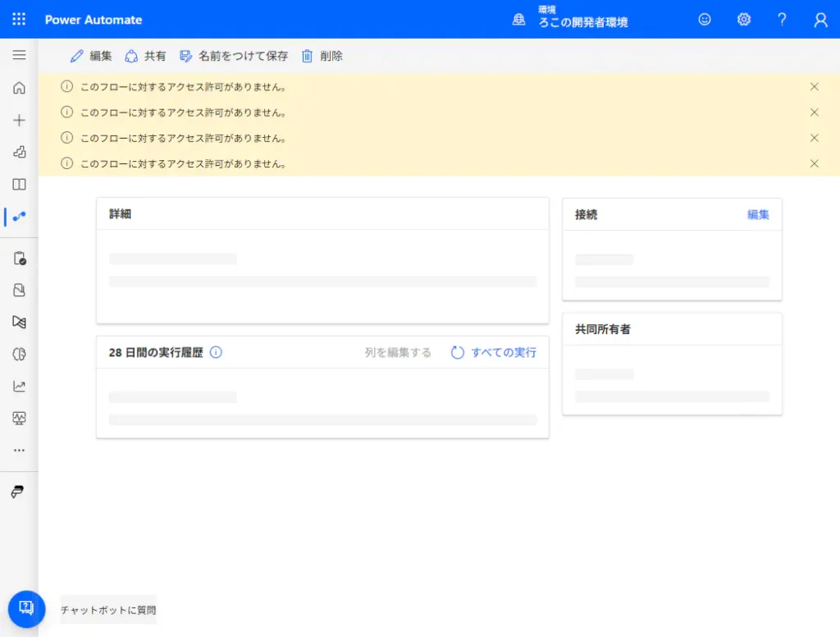Screen dimensions: 840x637
Task: Click the environment picker icon
Action: pos(518,20)
